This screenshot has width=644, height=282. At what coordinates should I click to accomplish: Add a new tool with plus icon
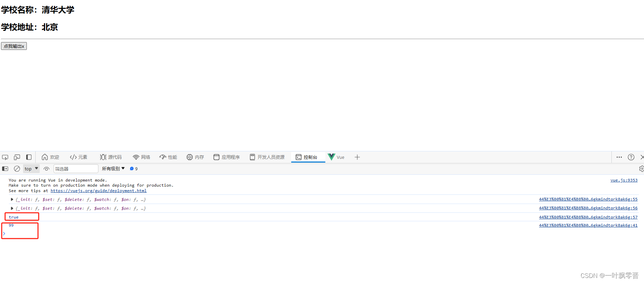pos(357,157)
